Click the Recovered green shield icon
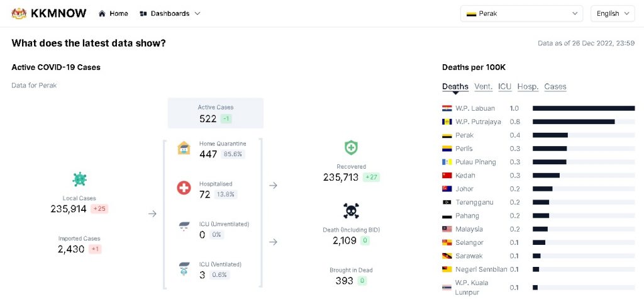The width and height of the screenshot is (644, 299). 351,148
